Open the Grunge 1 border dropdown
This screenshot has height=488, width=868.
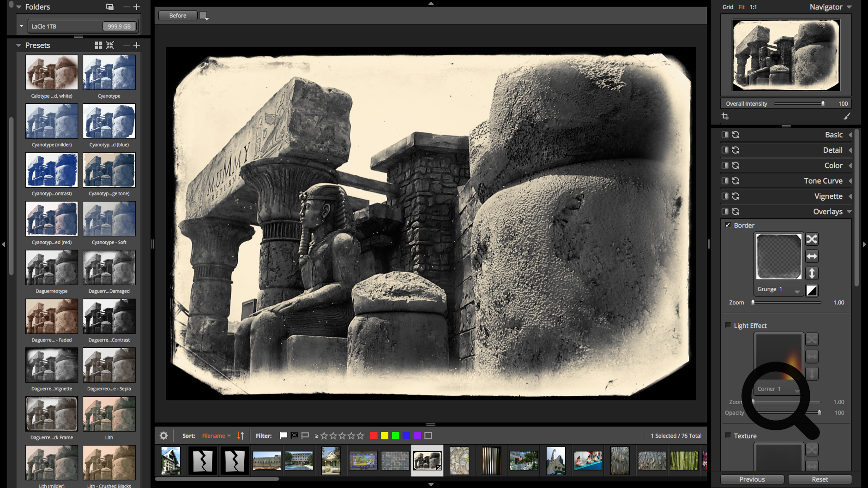click(x=779, y=289)
